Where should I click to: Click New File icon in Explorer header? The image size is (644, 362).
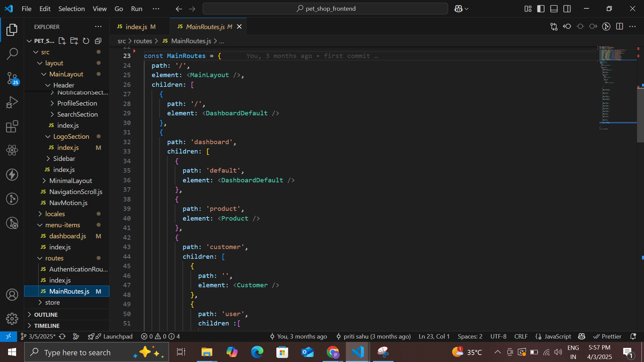tap(62, 41)
